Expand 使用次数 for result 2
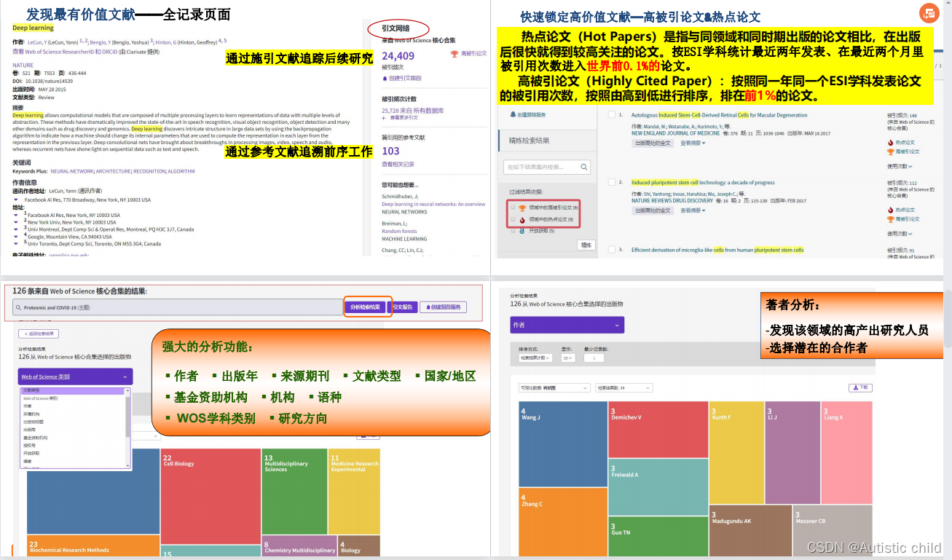Image resolution: width=952 pixels, height=560 pixels. (900, 234)
